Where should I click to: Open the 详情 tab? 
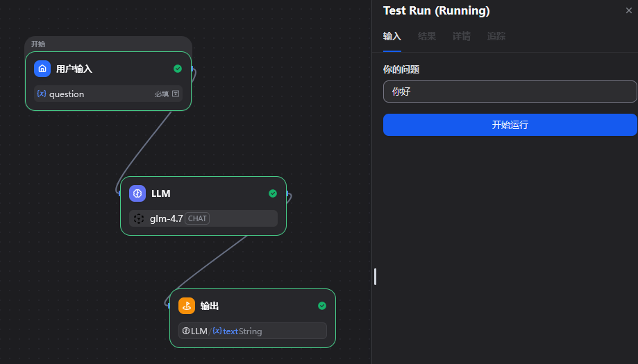[462, 36]
